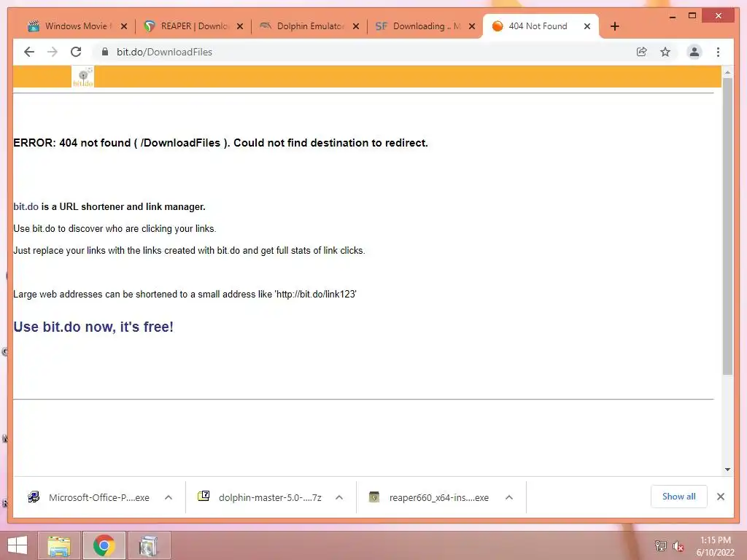This screenshot has width=747, height=560.
Task: Click the 'Large web addresses can be shortened' sentence
Action: click(x=185, y=295)
